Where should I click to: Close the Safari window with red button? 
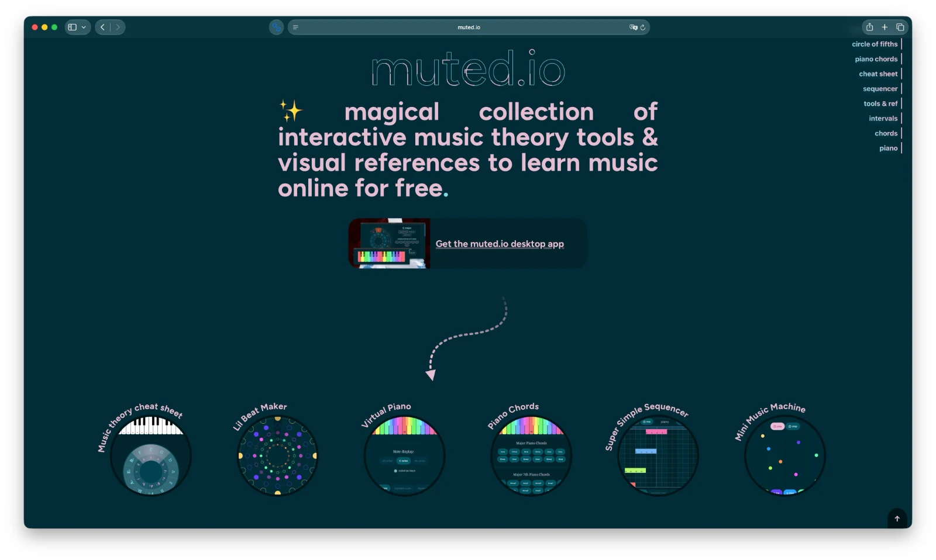point(35,27)
